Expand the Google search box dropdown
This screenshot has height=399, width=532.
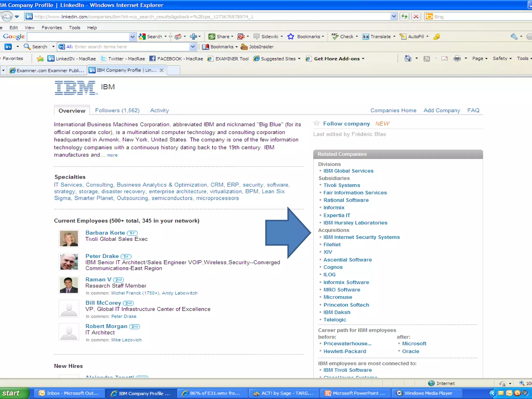[x=132, y=37]
